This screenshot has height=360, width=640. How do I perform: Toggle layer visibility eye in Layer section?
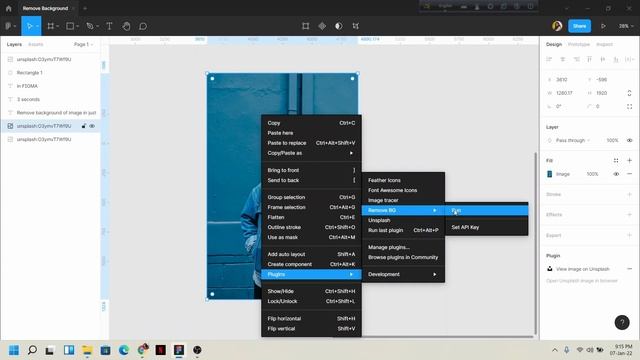629,140
